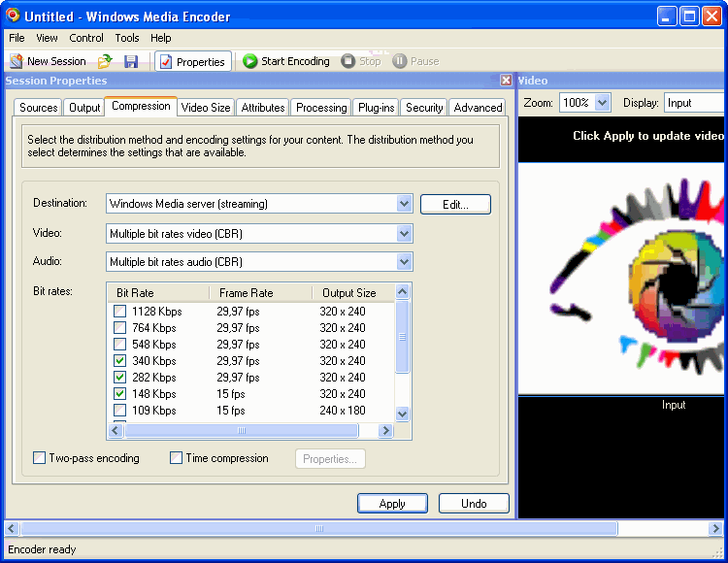
Task: Select the Compression tab
Action: tap(141, 106)
